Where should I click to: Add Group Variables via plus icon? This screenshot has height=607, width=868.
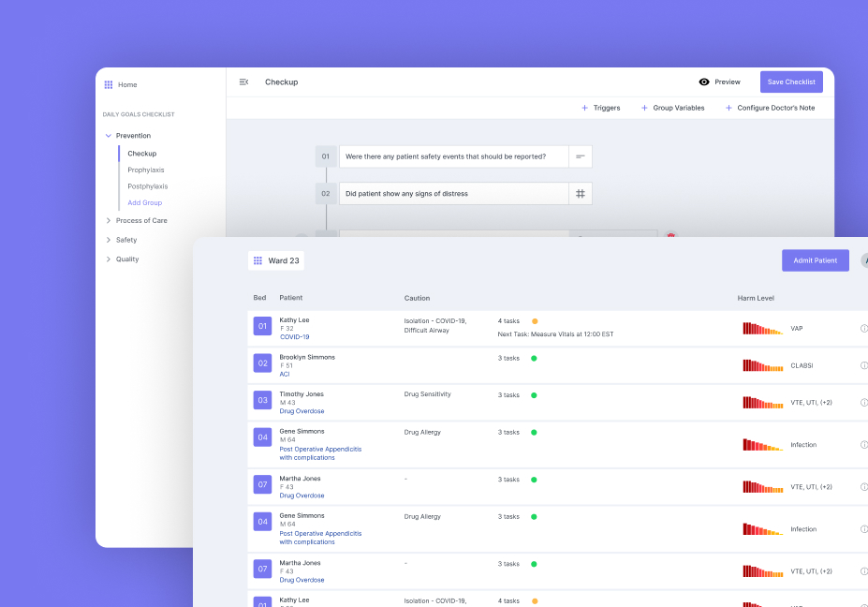tap(644, 108)
